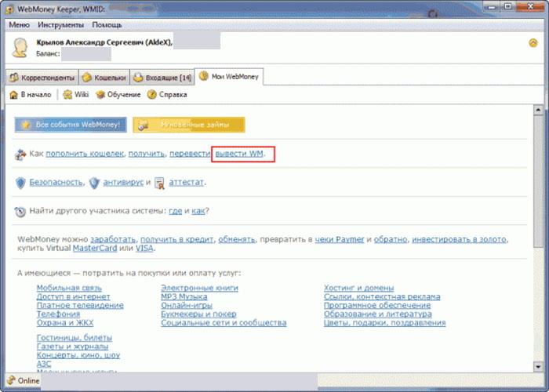Viewport: 549px width, 392px height.
Task: Open the Программное обеспечение category
Action: click(377, 305)
